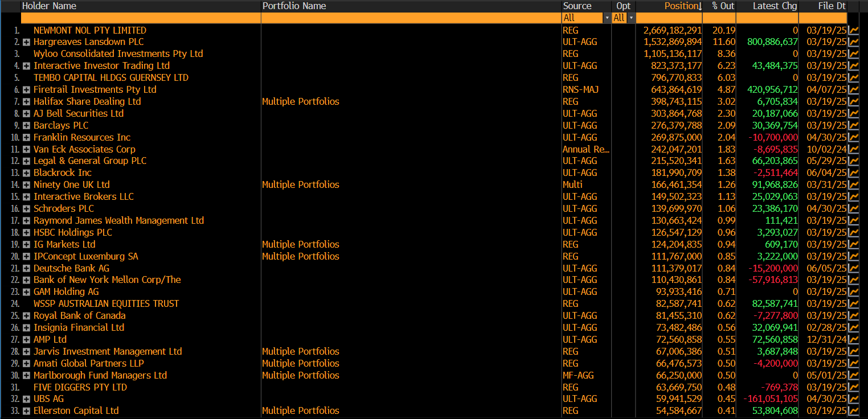Image resolution: width=868 pixels, height=419 pixels.
Task: Expand Blackrock Inc holder row
Action: (26, 173)
